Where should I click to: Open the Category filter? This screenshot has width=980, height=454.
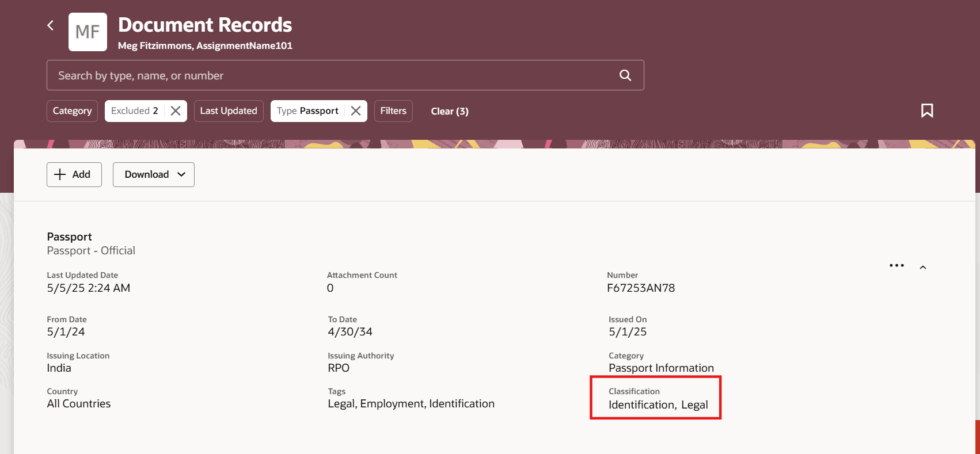click(72, 111)
